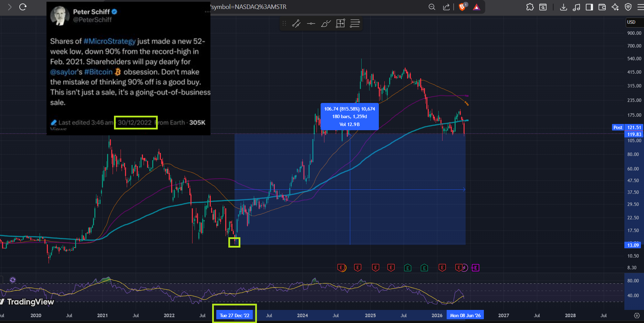Screen dimensions: 644x323
Task: Open the browser hamburger menu
Action: point(641,7)
